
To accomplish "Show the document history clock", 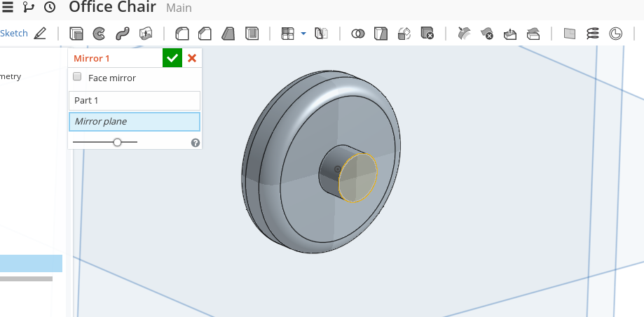I will pos(50,8).
